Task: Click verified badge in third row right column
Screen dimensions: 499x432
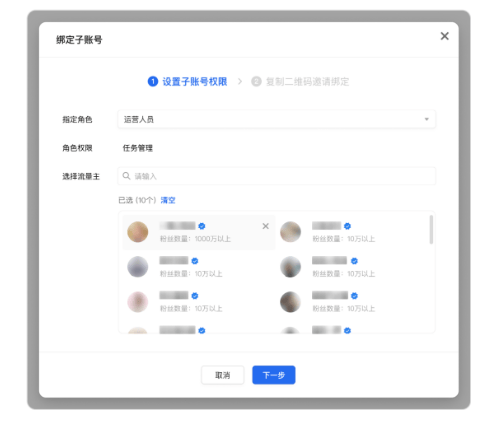Action: pyautogui.click(x=354, y=296)
